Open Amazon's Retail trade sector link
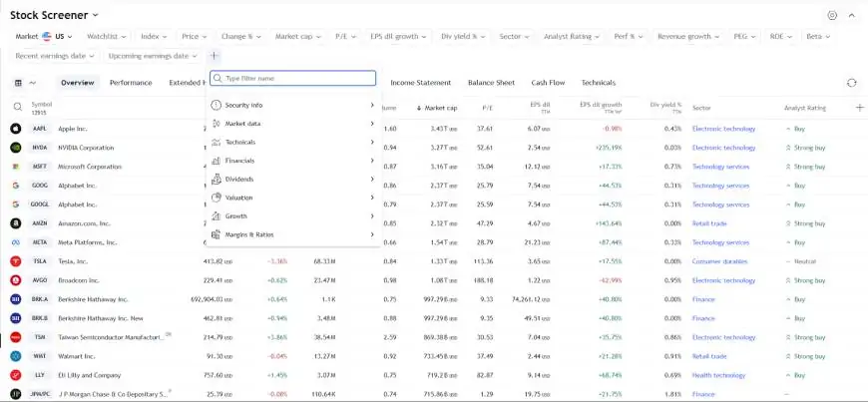Image resolution: width=868 pixels, height=402 pixels. click(x=709, y=223)
